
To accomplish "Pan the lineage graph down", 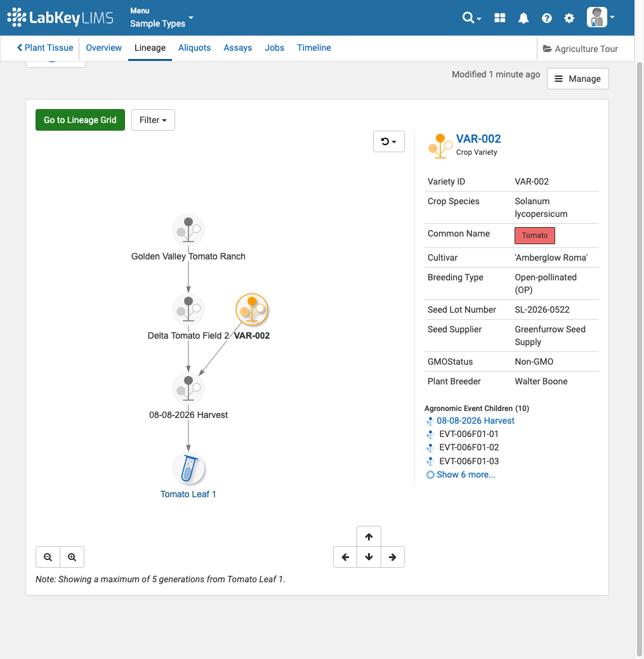I will point(369,557).
